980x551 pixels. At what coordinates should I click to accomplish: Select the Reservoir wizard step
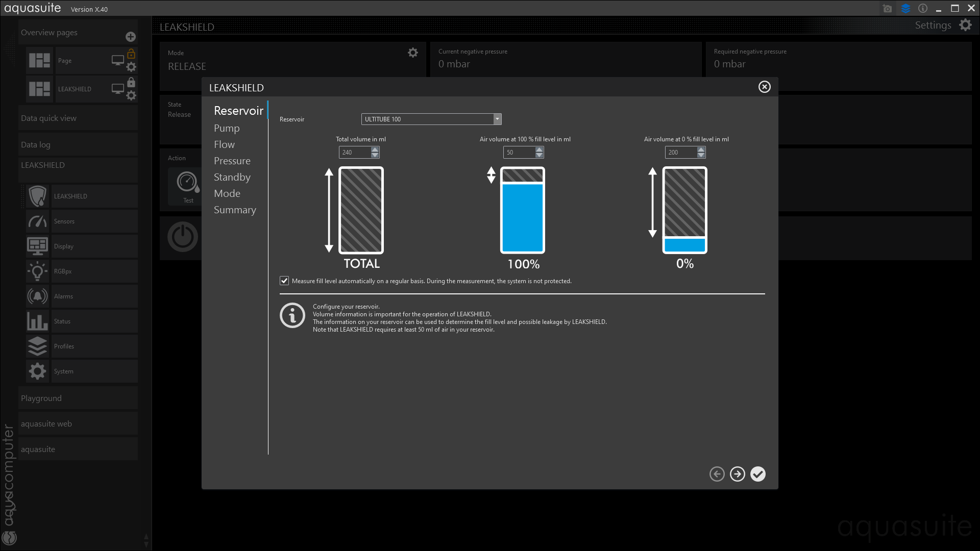[238, 111]
